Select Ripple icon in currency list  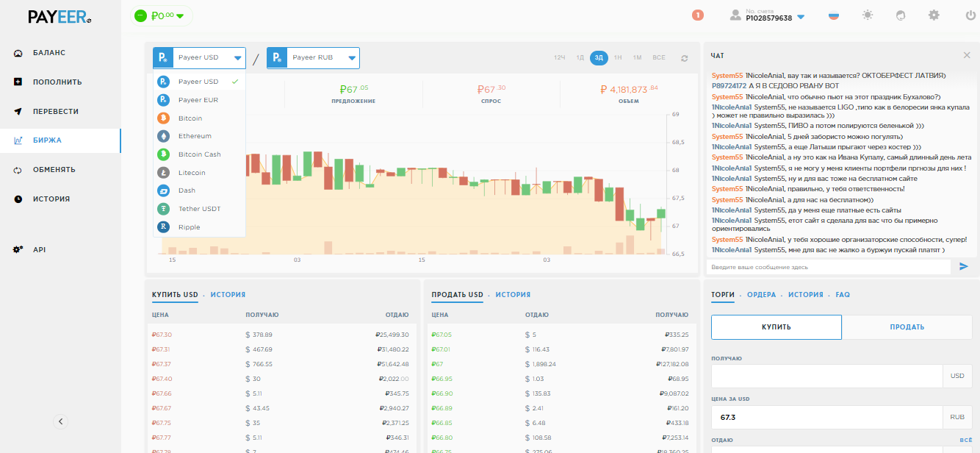(163, 227)
